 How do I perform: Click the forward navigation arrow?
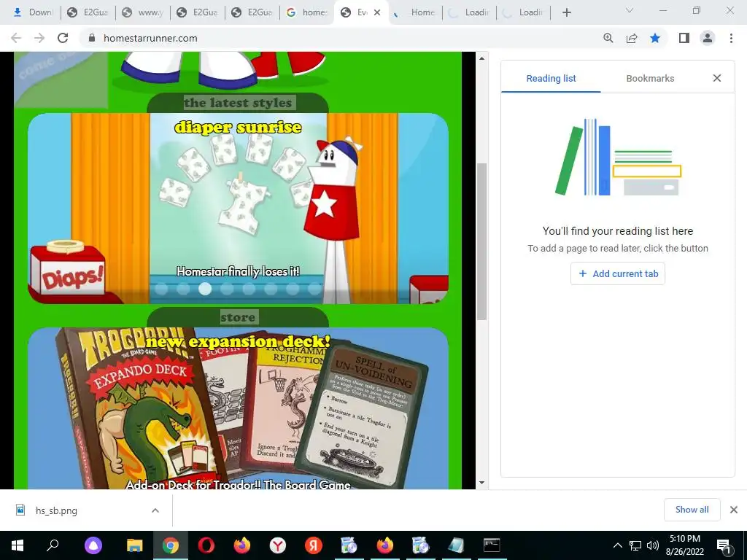point(39,38)
